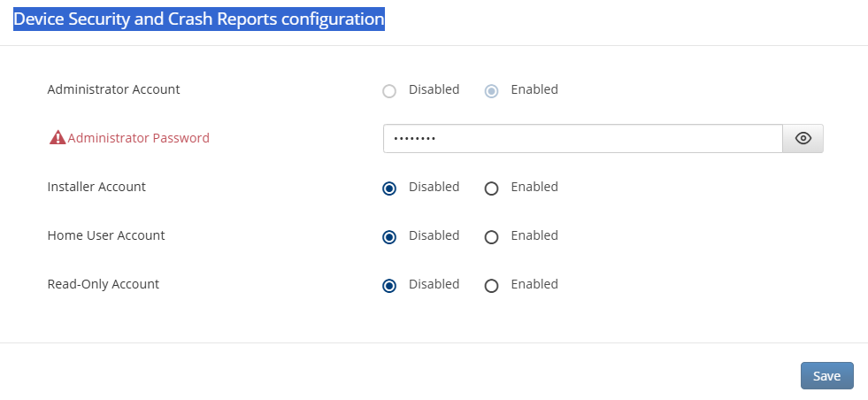868x400 pixels.
Task: Enable the Read-Only Account radio option
Action: 492,285
